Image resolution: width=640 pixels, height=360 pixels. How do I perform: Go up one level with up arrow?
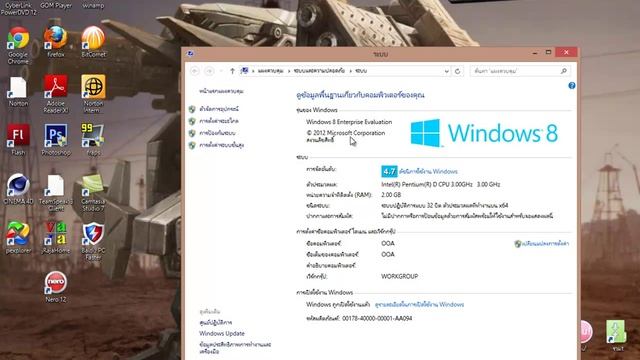pos(232,71)
